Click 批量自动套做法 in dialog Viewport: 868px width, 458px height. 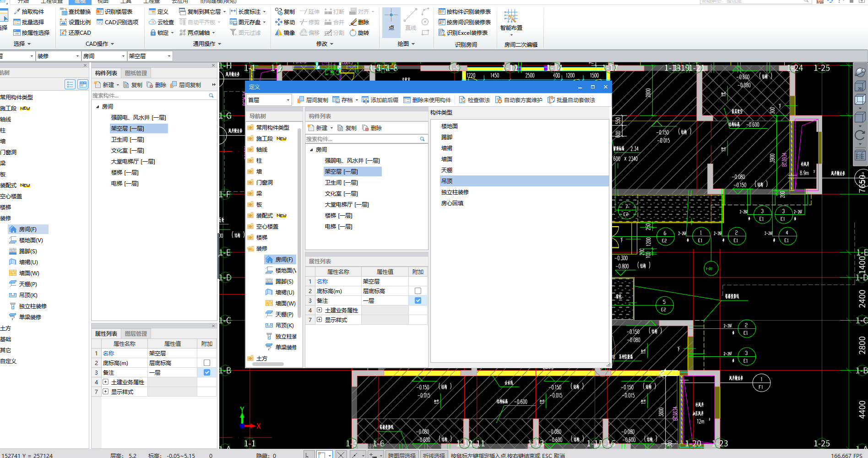571,100
